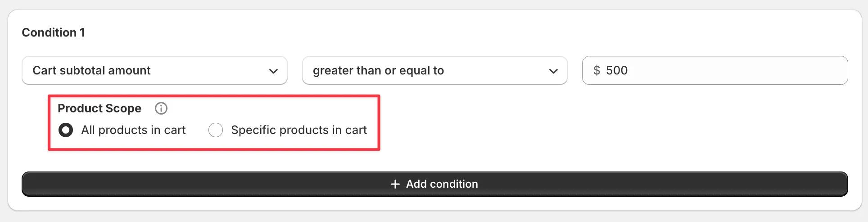Select the Specific products in cart radio button
This screenshot has height=222, width=868.
click(x=216, y=130)
